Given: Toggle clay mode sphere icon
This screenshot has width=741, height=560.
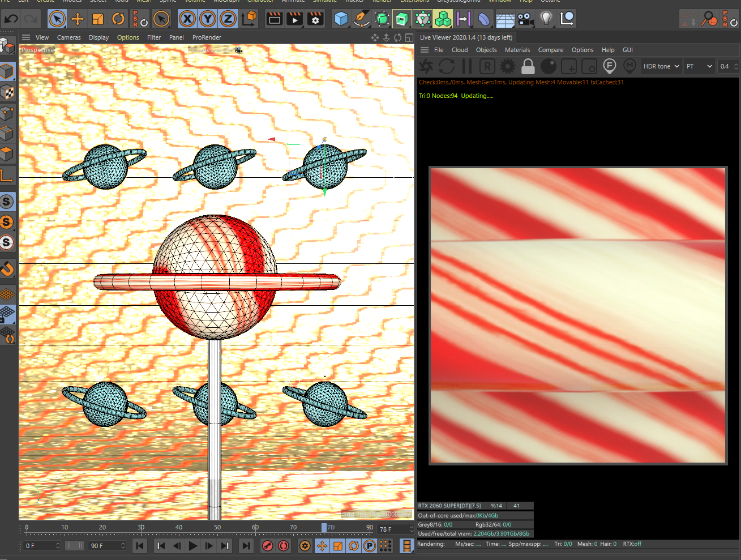Looking at the screenshot, I should [x=549, y=66].
